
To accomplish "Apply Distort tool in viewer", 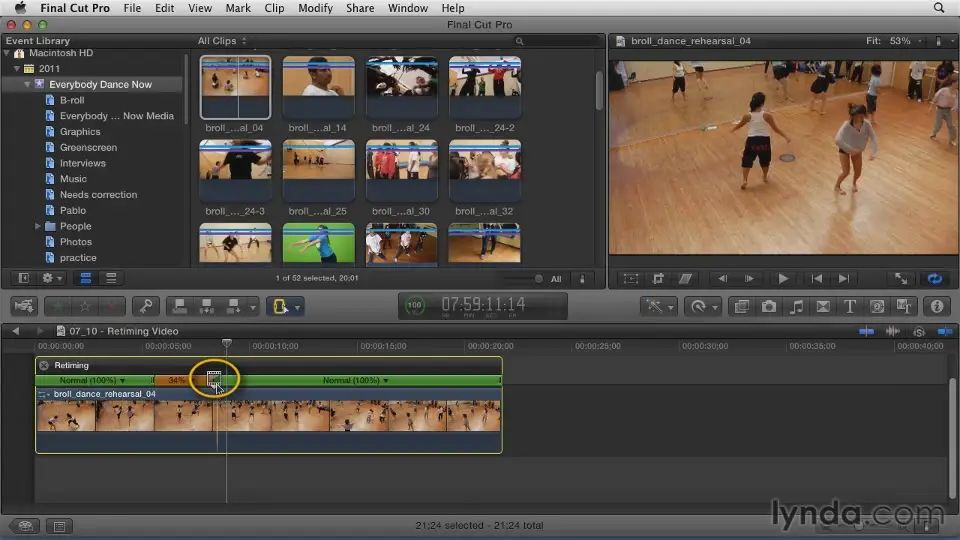I will coord(685,279).
